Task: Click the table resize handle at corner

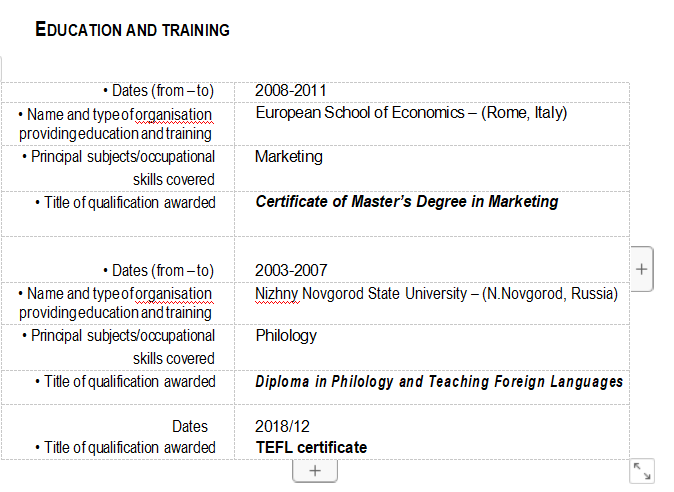Action: (642, 470)
